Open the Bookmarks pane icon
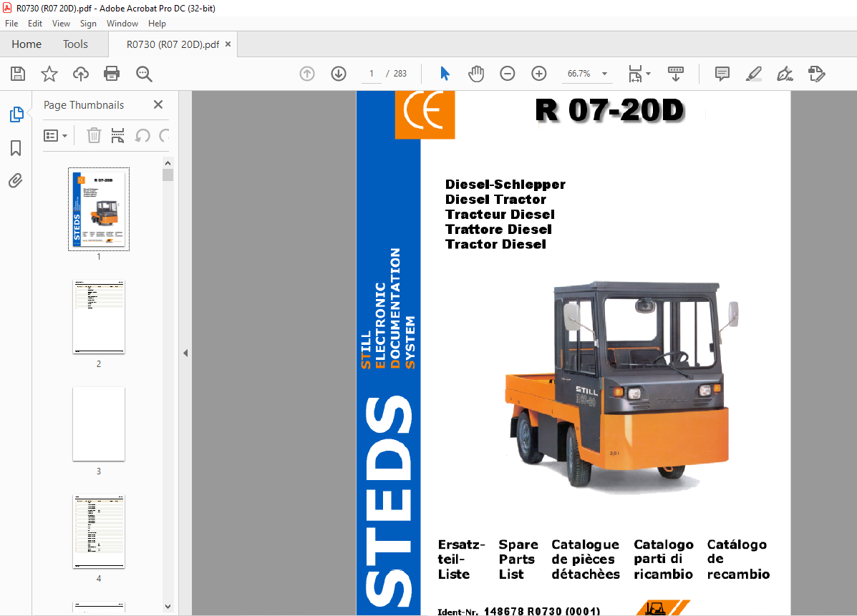 click(16, 148)
